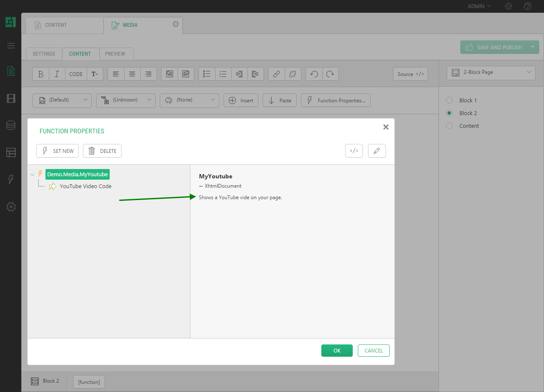Click the Block 2 status bar entry
Viewport: 544px width, 392px height.
click(45, 381)
